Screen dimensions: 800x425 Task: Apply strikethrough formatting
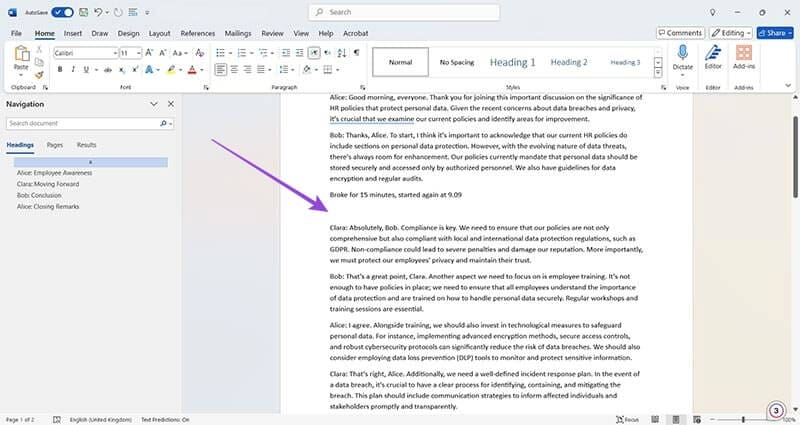point(108,69)
